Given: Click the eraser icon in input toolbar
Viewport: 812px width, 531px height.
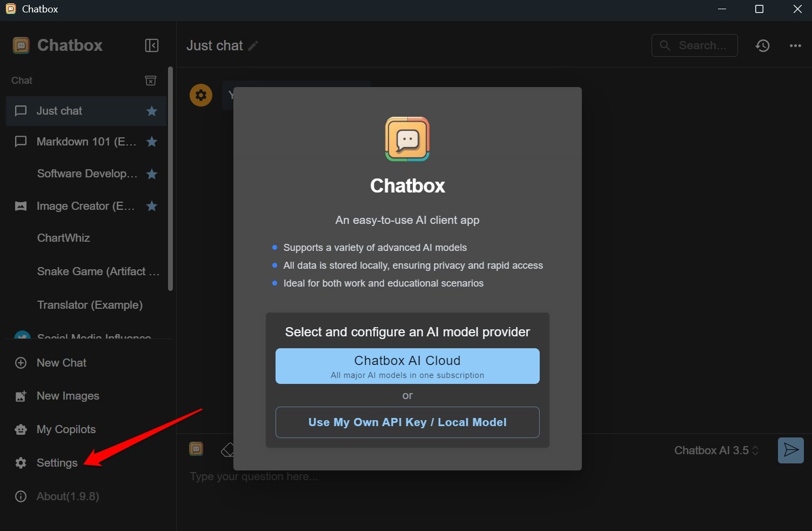Looking at the screenshot, I should [x=227, y=450].
